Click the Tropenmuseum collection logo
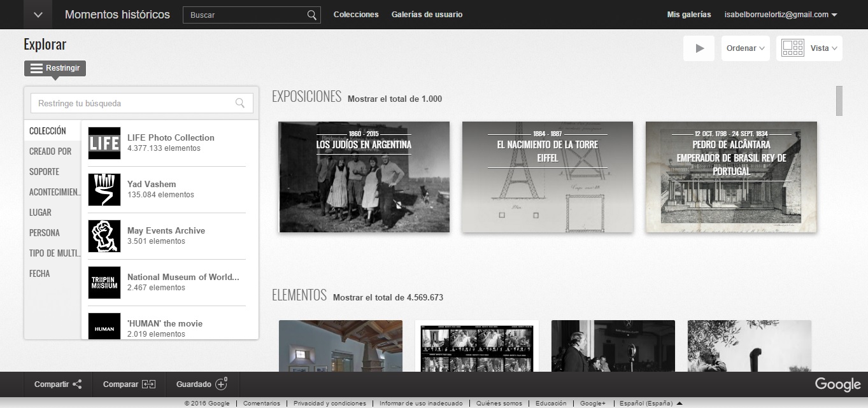The width and height of the screenshot is (868, 408). [104, 283]
